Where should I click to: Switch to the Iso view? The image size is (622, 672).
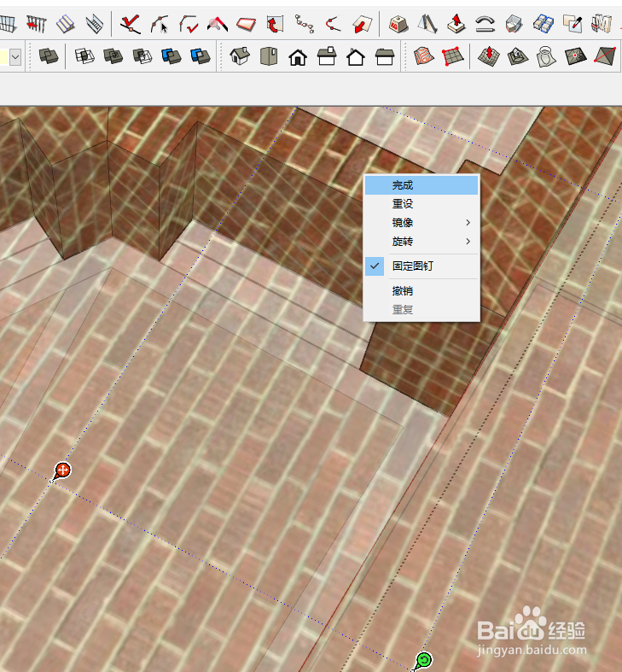coord(240,56)
